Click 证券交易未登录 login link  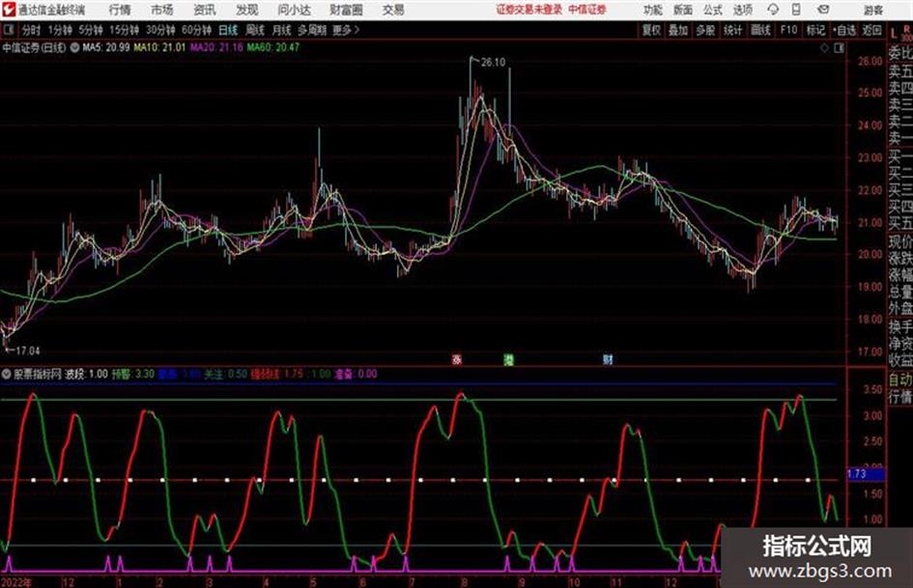click(529, 10)
